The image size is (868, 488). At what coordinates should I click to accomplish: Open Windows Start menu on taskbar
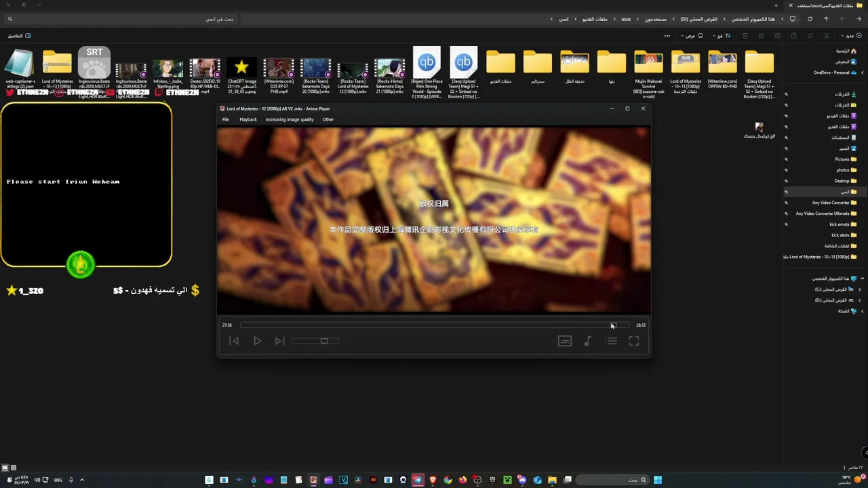coord(657,480)
